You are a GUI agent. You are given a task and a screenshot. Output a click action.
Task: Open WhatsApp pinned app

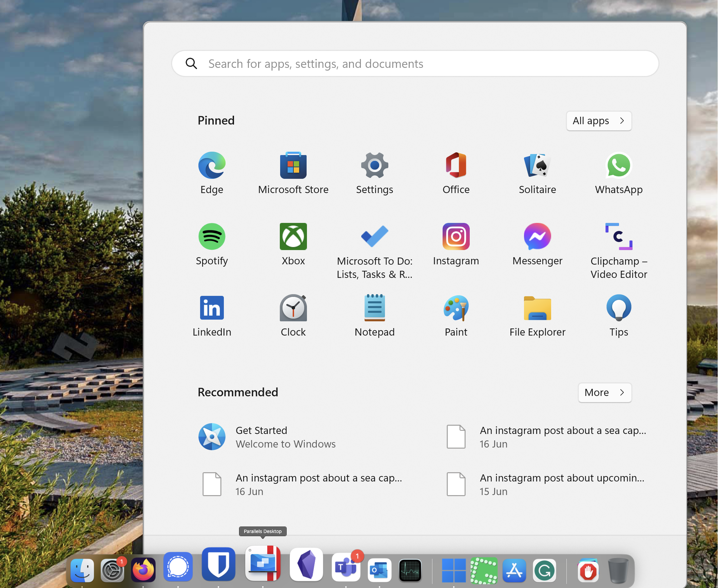coord(619,173)
